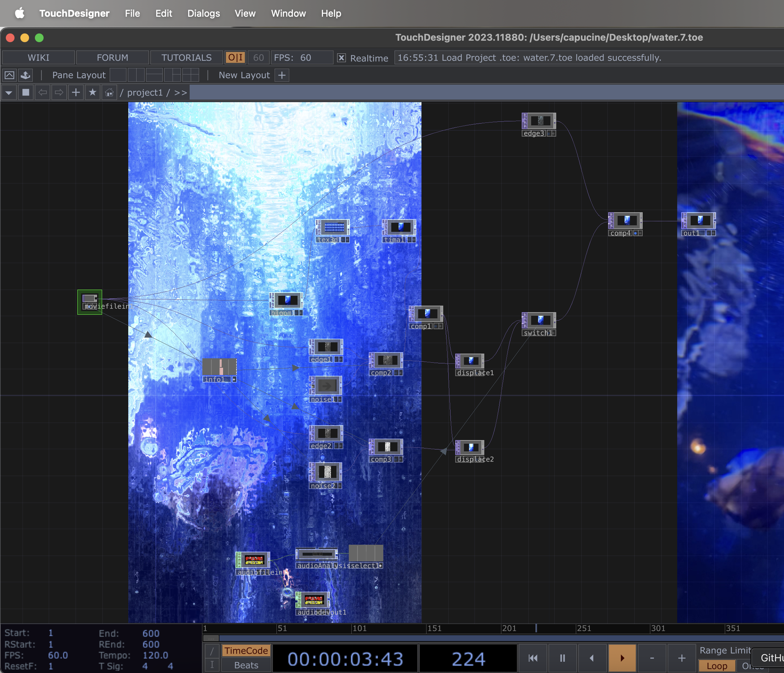Click the maximize pane icon below WIKI
The image size is (784, 673).
pyautogui.click(x=9, y=75)
